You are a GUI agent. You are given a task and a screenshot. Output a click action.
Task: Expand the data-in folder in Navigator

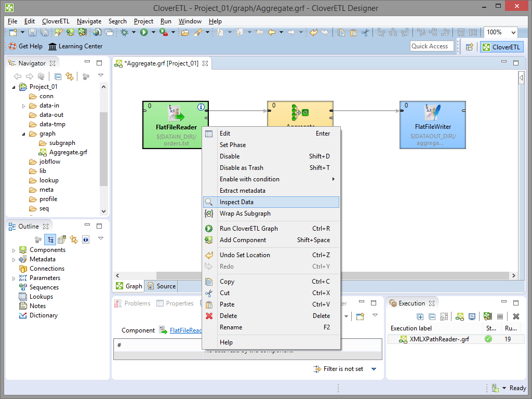[x=24, y=105]
